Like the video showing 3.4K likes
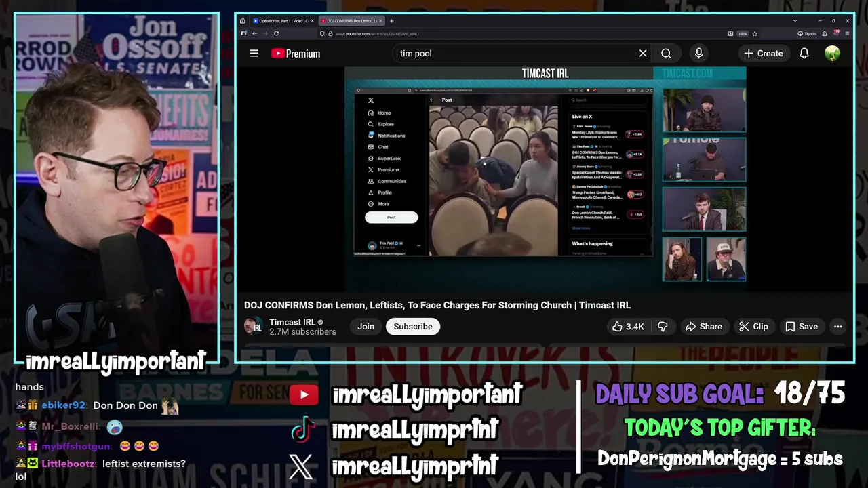The height and width of the screenshot is (488, 868). point(627,327)
